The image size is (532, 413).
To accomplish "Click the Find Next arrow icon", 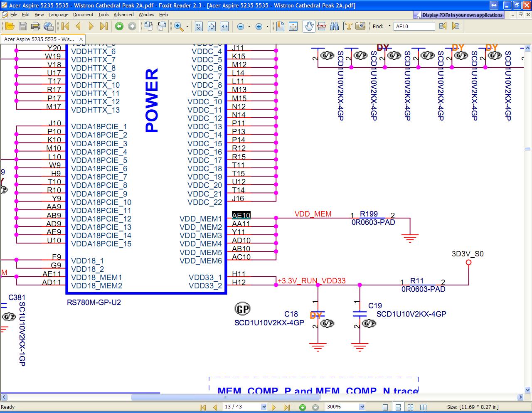I will click(456, 26).
